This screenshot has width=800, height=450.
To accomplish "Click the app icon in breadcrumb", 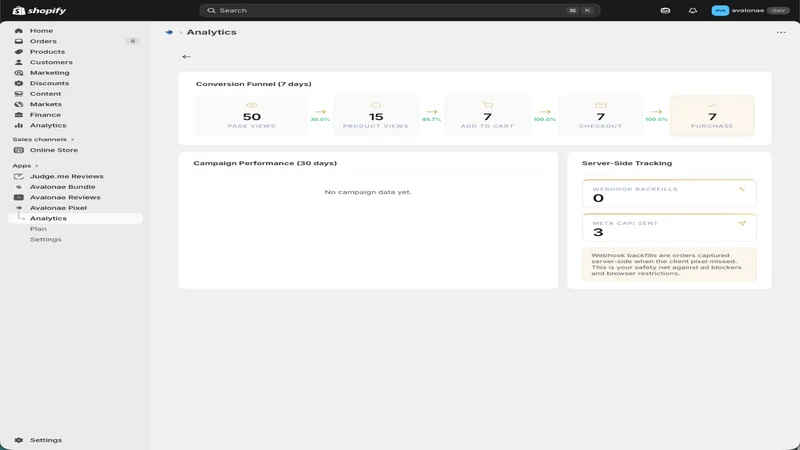I will pos(169,32).
